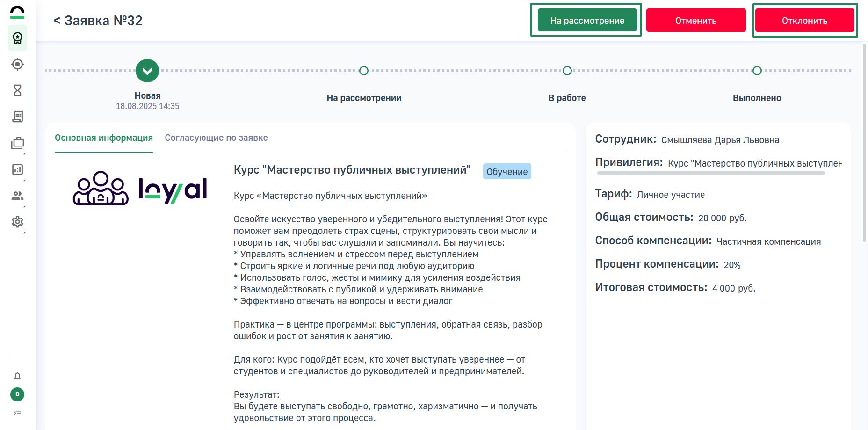Image resolution: width=868 pixels, height=430 pixels.
Task: Expand the sidebar with the bottom arrow icon
Action: click(17, 413)
